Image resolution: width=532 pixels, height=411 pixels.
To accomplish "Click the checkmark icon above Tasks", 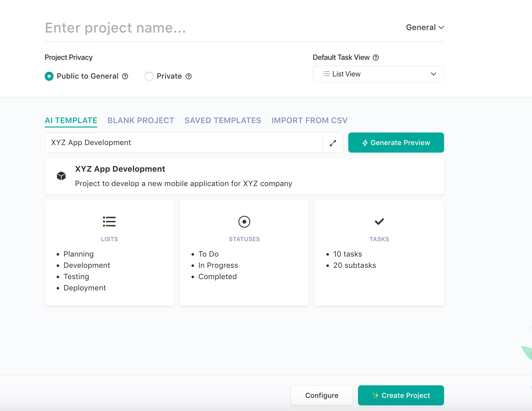I will pos(379,221).
